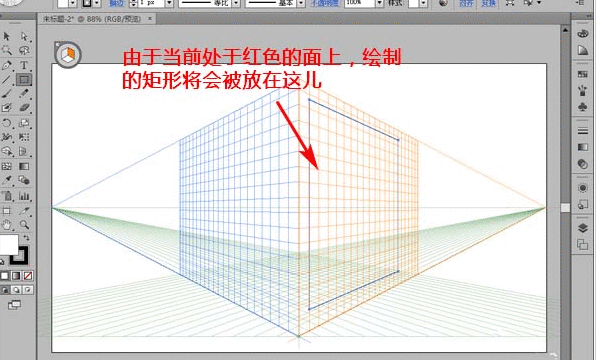Image resolution: width=598 pixels, height=360 pixels.
Task: Swap fill and stroke colors
Action: tap(26, 238)
